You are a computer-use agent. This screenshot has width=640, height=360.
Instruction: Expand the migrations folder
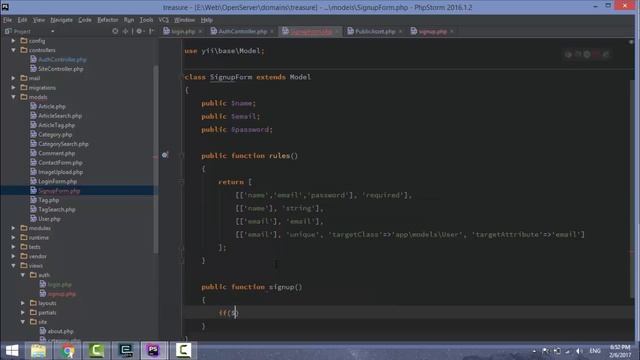point(13,87)
